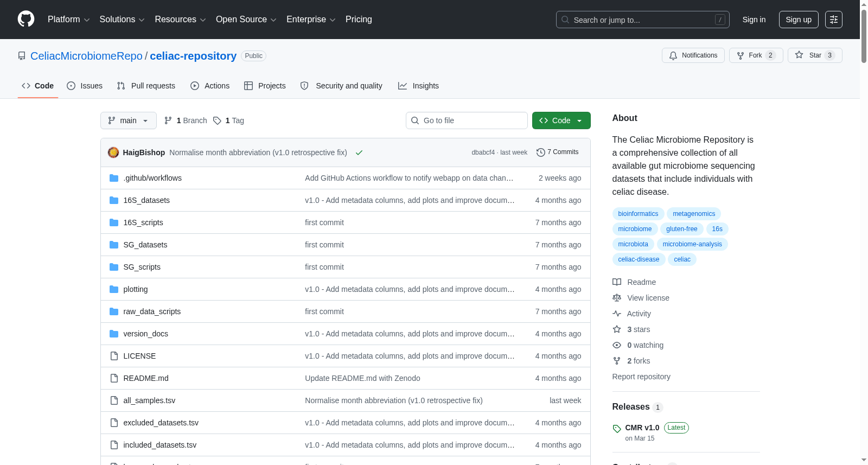Select the metagenomics topic tag
This screenshot has height=465, width=868.
[x=694, y=214]
